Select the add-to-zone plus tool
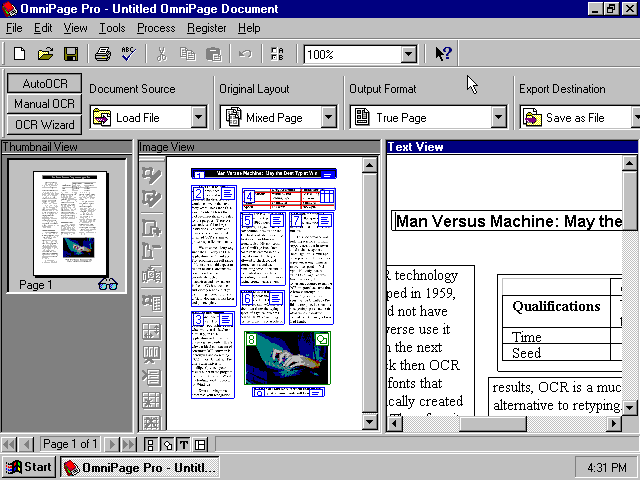640x480 pixels. pyautogui.click(x=151, y=228)
